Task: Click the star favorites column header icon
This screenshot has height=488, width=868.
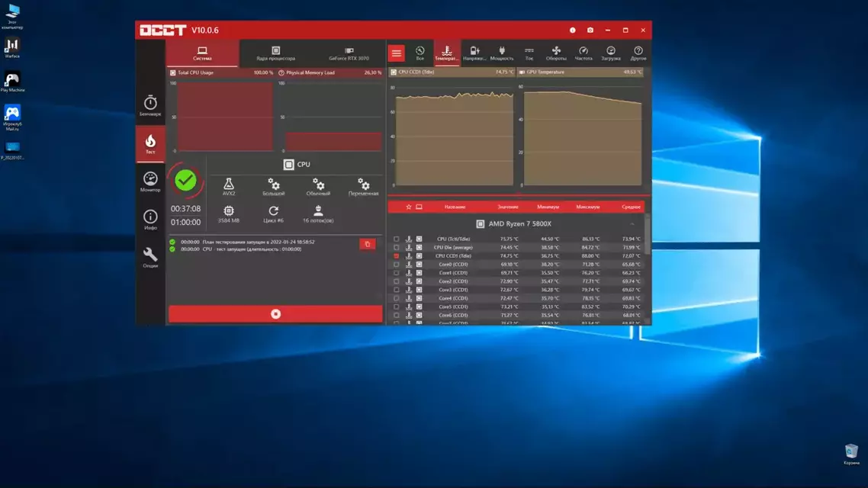Action: click(409, 207)
